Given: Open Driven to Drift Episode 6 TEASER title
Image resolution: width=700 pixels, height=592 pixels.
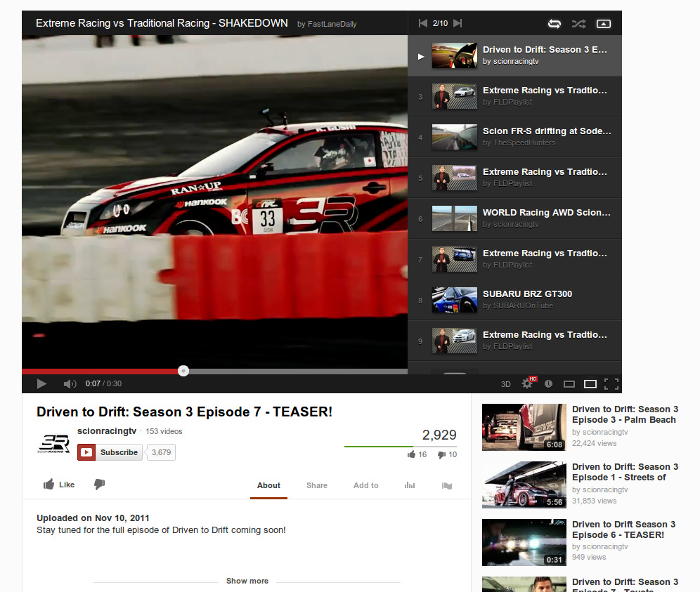Looking at the screenshot, I should click(x=623, y=529).
